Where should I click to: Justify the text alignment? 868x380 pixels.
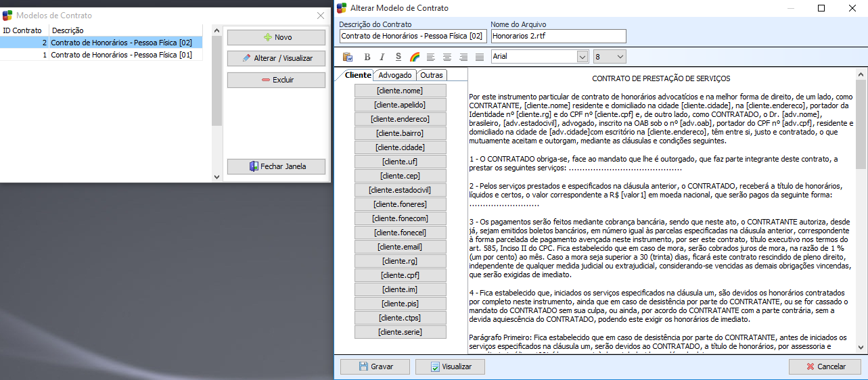480,57
